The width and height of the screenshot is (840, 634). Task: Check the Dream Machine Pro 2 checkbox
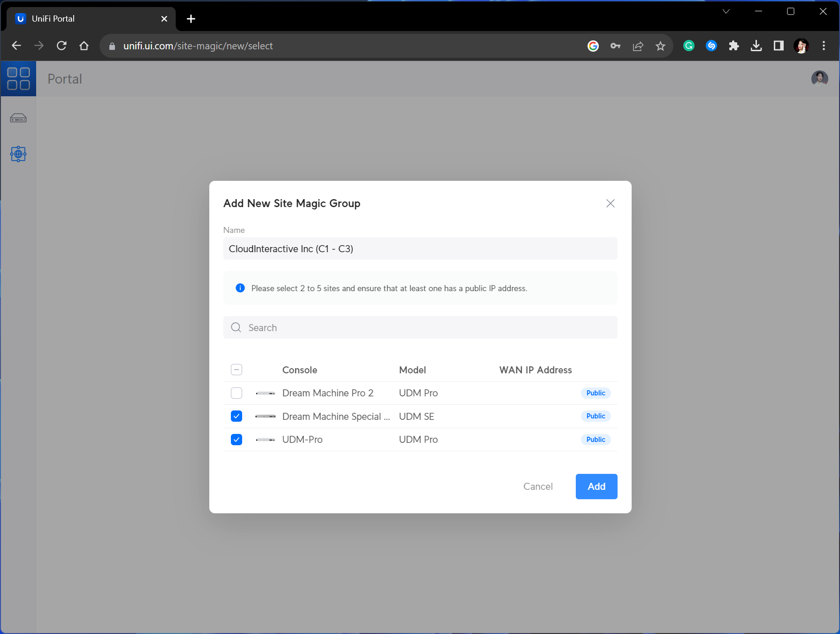(x=237, y=393)
